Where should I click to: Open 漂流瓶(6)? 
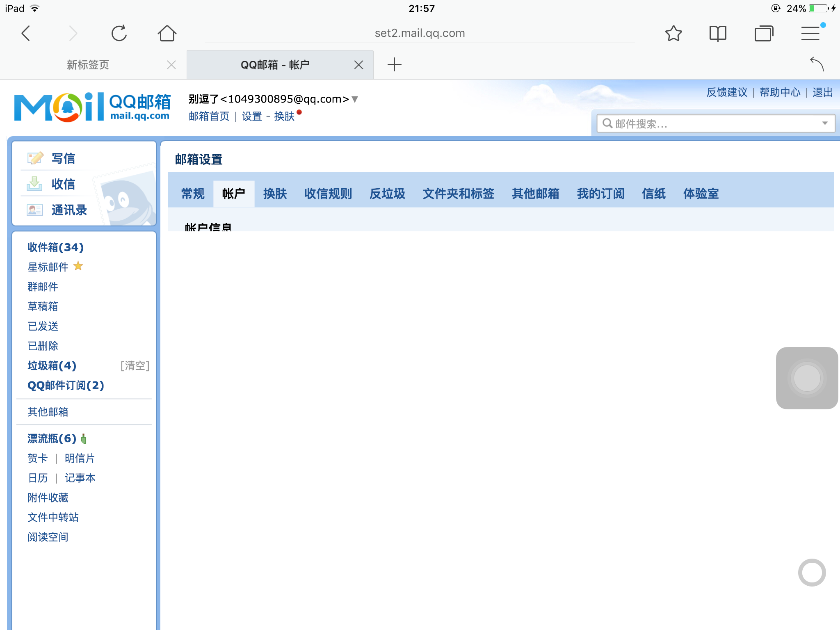52,438
